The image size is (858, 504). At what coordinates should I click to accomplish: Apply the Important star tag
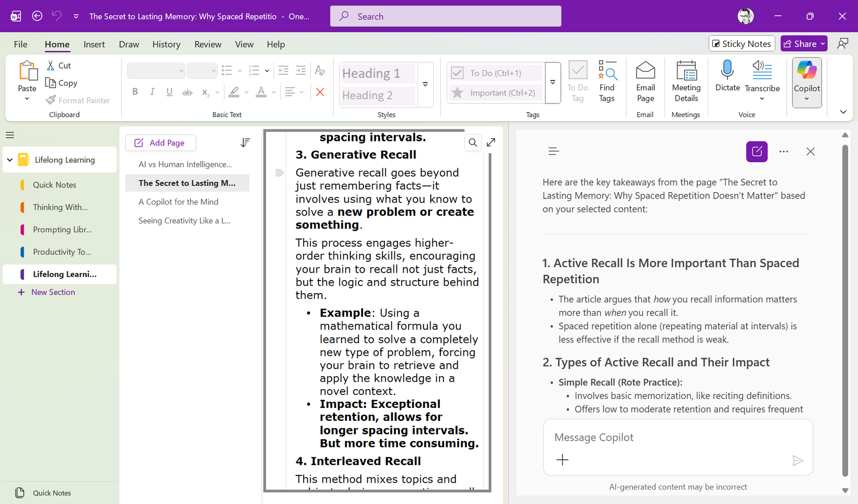click(x=458, y=92)
